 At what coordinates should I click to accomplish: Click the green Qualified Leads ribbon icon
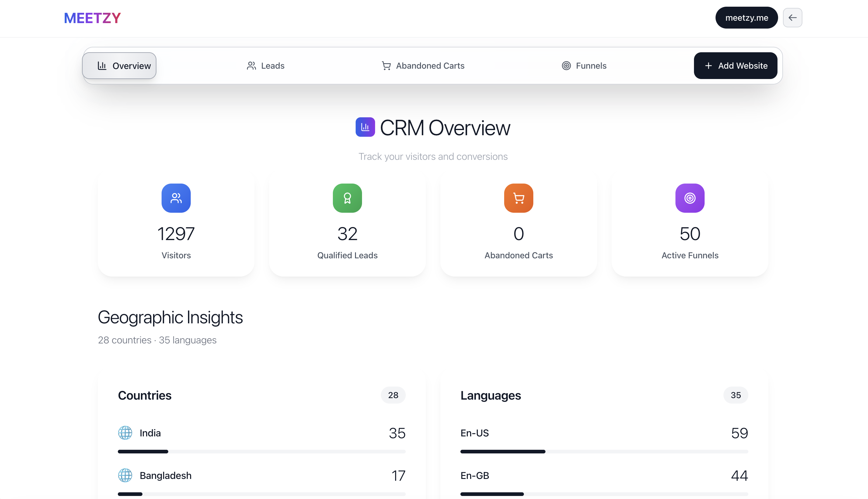click(347, 198)
